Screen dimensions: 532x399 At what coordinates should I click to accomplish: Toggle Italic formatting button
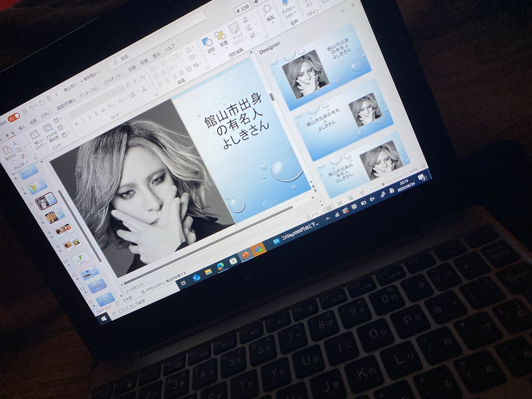pos(83,120)
